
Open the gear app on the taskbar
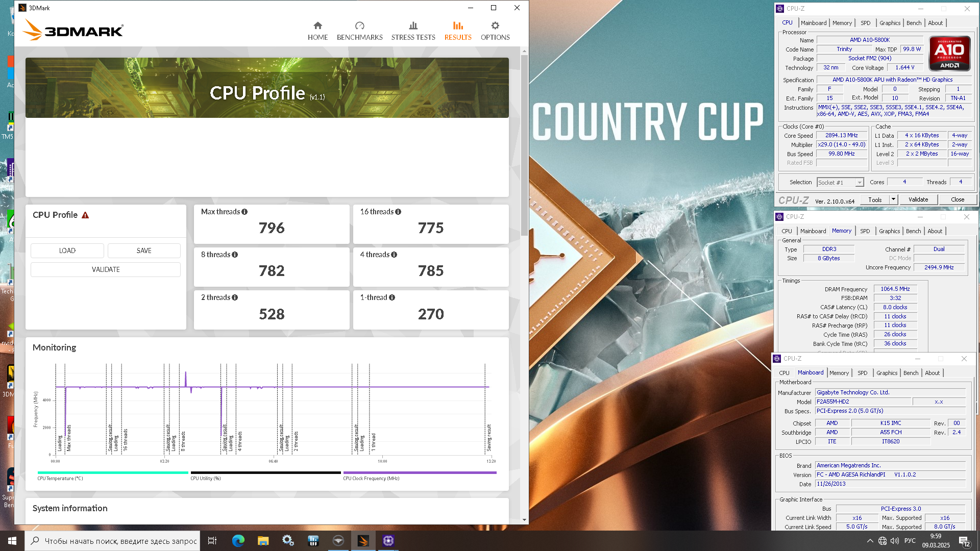pyautogui.click(x=288, y=541)
